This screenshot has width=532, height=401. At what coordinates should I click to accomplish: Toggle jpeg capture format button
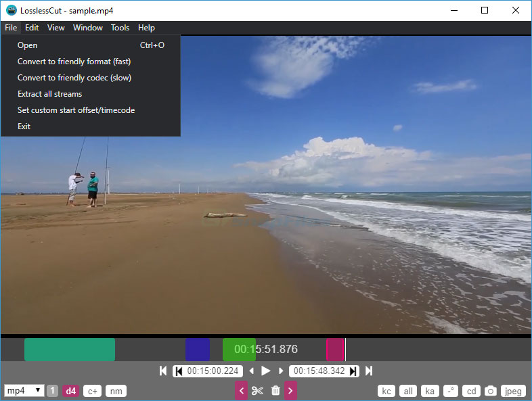[x=513, y=391]
